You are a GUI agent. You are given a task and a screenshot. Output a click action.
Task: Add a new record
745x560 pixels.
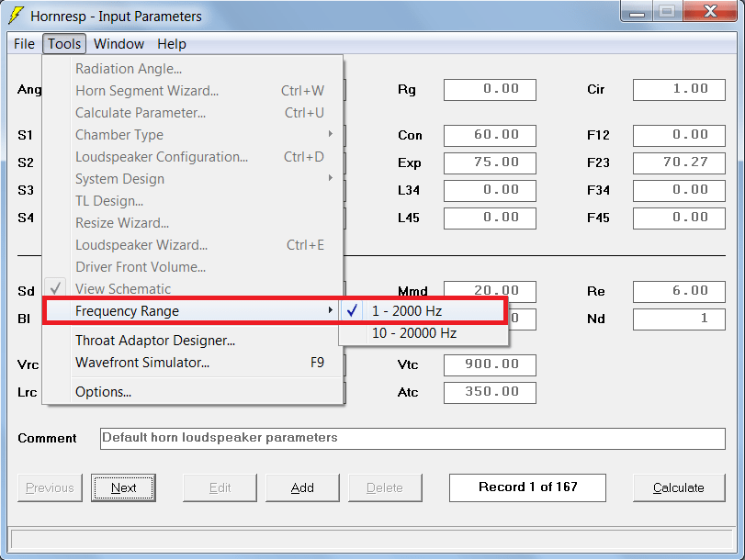302,487
